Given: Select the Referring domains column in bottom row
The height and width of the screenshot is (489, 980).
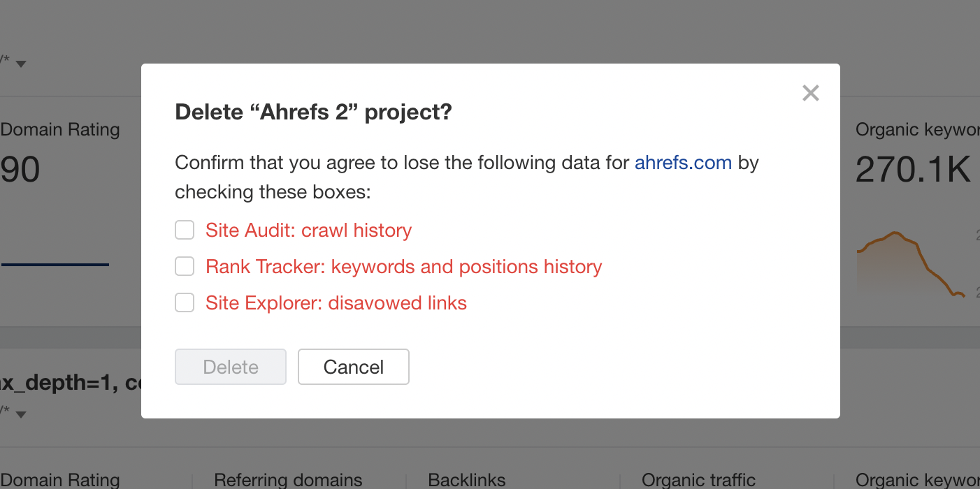Looking at the screenshot, I should point(288,480).
